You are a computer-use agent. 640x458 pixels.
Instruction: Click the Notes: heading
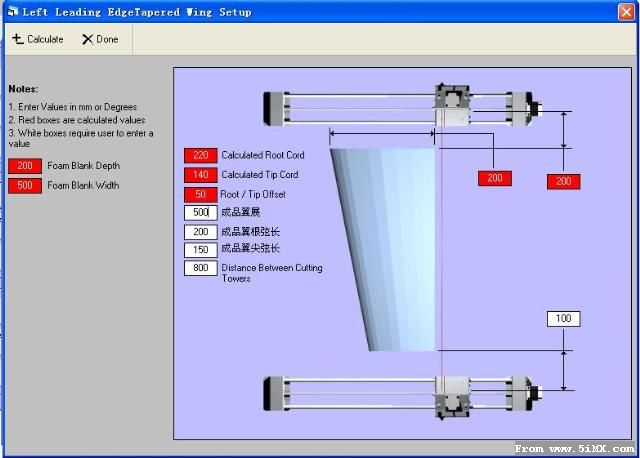(23, 89)
